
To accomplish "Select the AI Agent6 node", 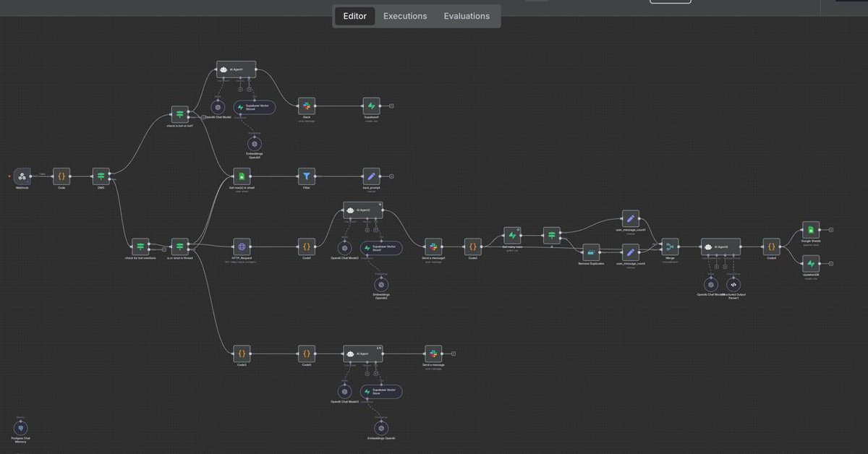I will coord(720,247).
